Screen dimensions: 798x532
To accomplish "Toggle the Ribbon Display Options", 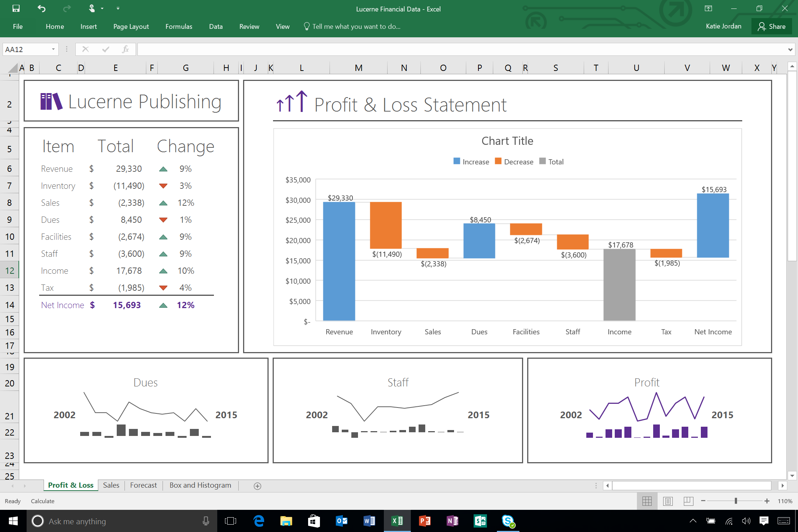I will (x=708, y=8).
